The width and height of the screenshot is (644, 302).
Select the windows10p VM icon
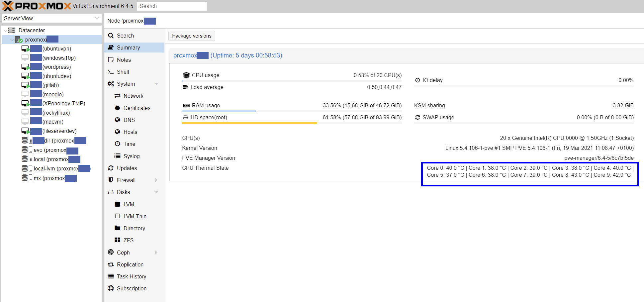(25, 58)
